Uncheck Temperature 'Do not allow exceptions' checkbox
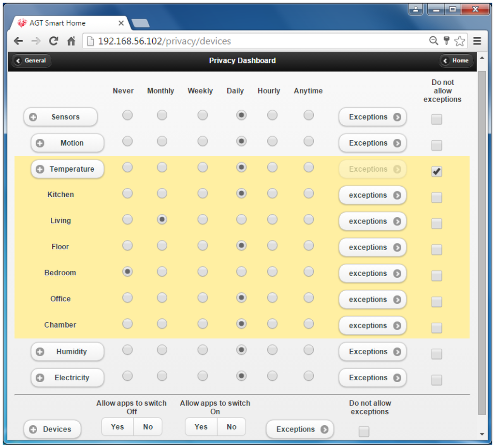Image resolution: width=495 pixels, height=448 pixels. point(437,172)
